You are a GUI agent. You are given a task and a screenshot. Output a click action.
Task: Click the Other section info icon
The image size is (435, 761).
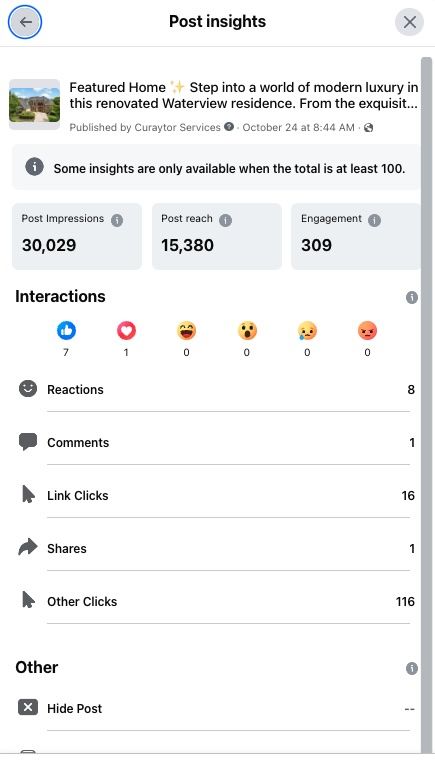[412, 668]
